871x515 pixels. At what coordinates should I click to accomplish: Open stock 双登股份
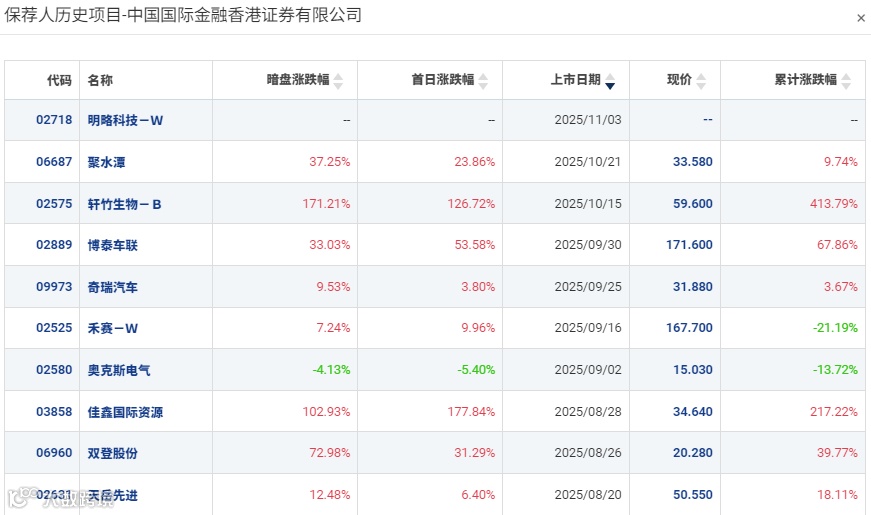112,453
